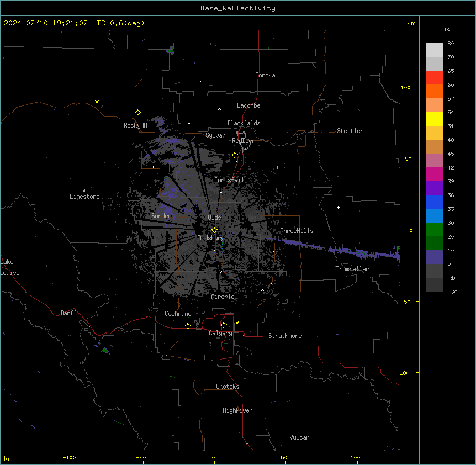Click the Strathmore label

tap(285, 336)
